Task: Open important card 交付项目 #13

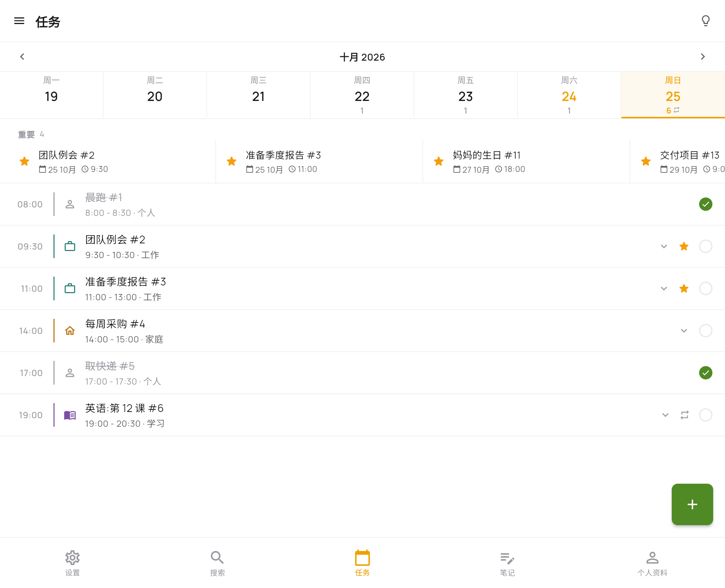Action: click(678, 162)
